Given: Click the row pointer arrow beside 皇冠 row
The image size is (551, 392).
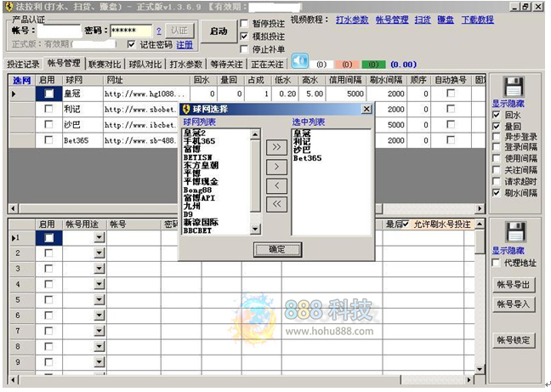Looking at the screenshot, I should (x=14, y=94).
